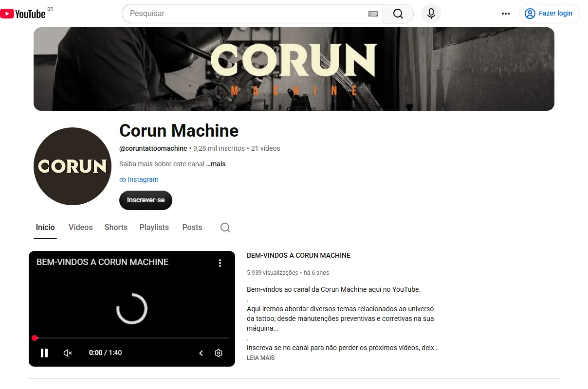Switch to the Shorts tab
Viewport: 588px width, 389px height.
tap(116, 227)
